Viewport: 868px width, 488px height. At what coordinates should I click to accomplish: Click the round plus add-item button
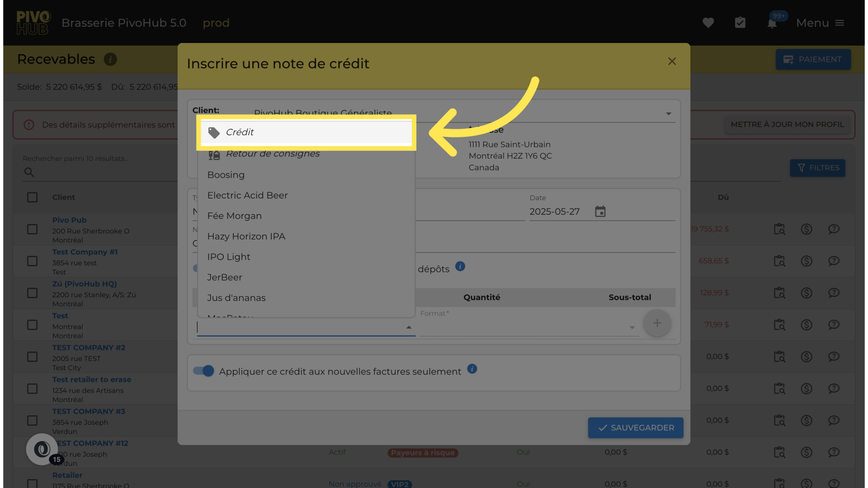pos(657,323)
